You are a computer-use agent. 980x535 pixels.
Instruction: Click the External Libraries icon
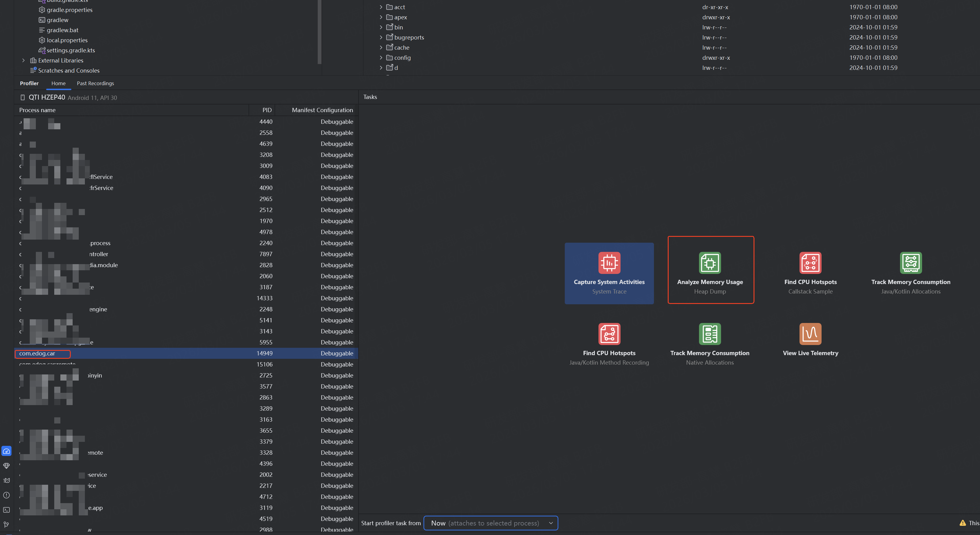pyautogui.click(x=33, y=60)
